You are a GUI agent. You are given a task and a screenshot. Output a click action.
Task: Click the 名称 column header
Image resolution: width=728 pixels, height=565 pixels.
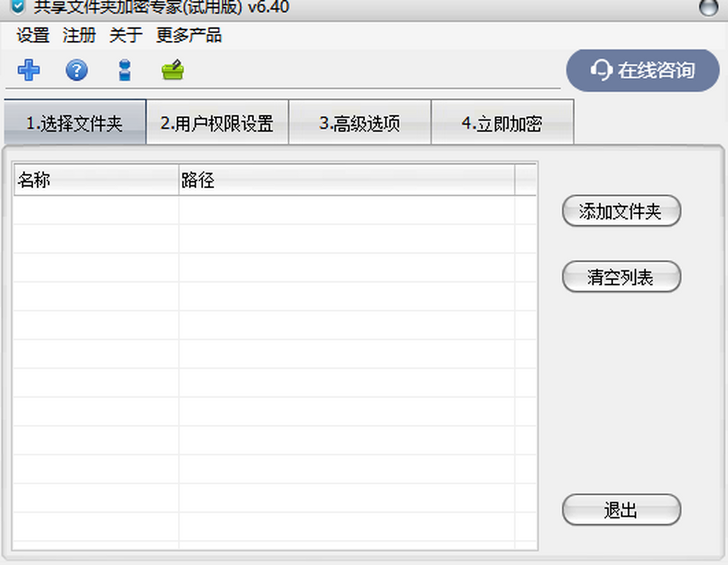coord(96,180)
